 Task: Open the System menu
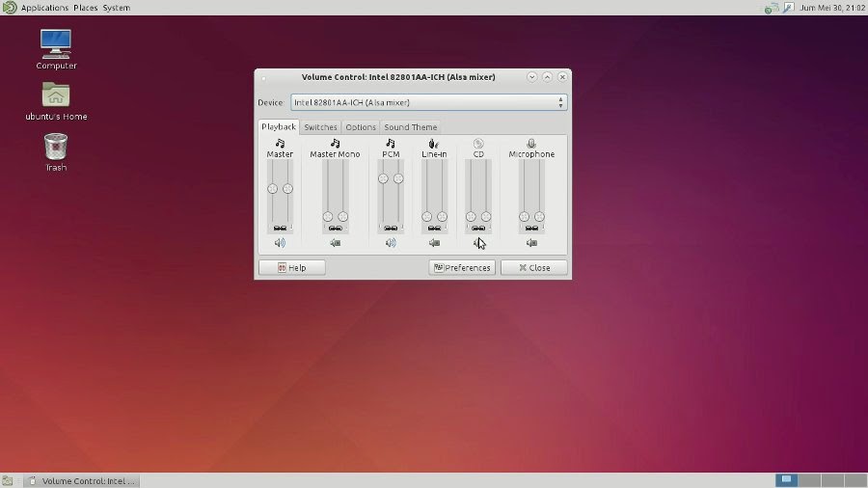pos(117,8)
